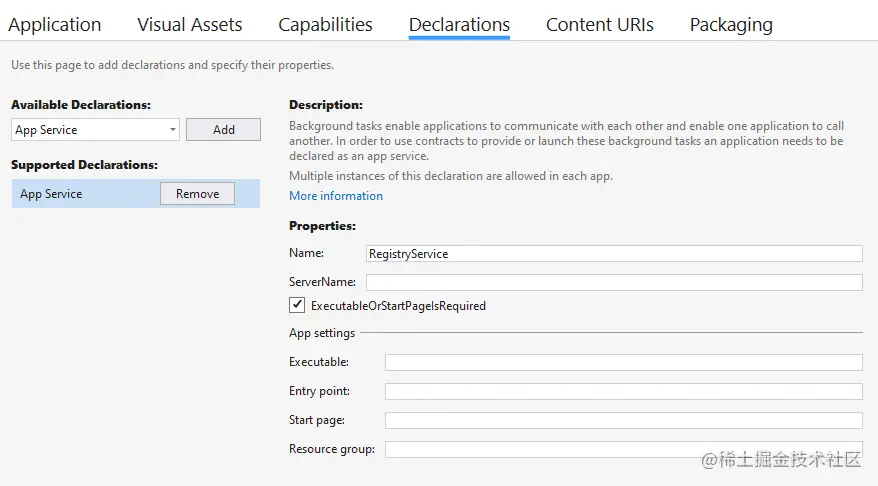Click the Executable text field
The width and height of the screenshot is (878, 486).
coord(623,362)
